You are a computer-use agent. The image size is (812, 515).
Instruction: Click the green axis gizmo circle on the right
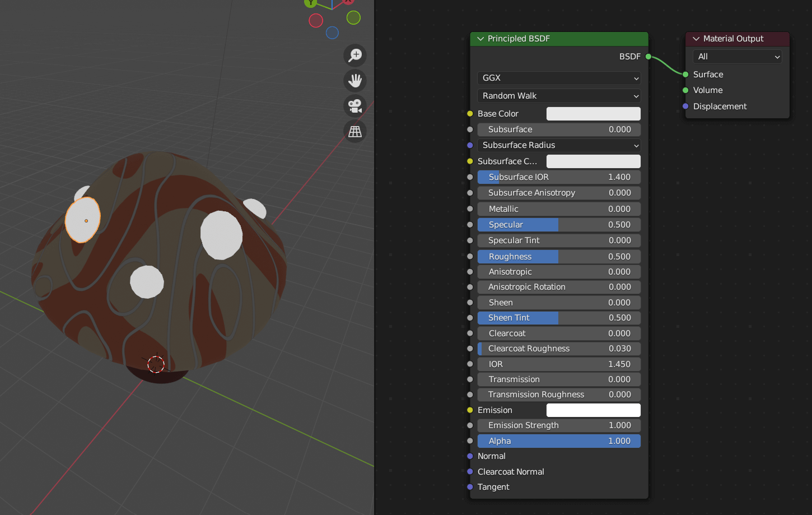(353, 18)
